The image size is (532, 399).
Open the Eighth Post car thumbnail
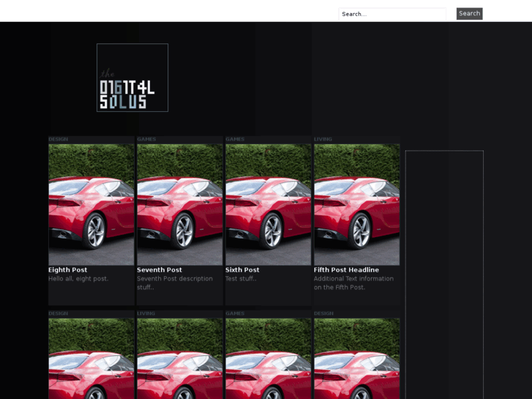(x=91, y=204)
